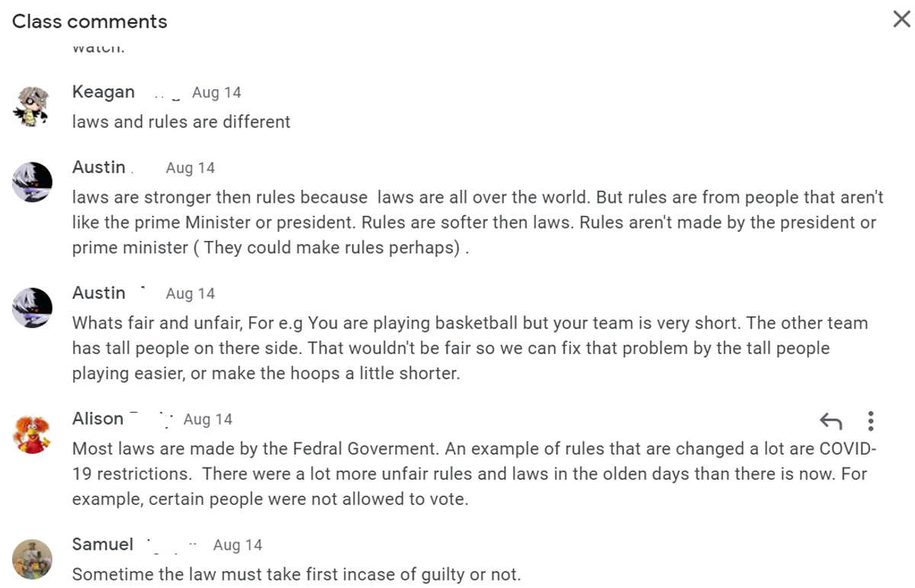Click Samuel's comment about guilty or not
Screen dimensions: 915x588
(x=297, y=574)
